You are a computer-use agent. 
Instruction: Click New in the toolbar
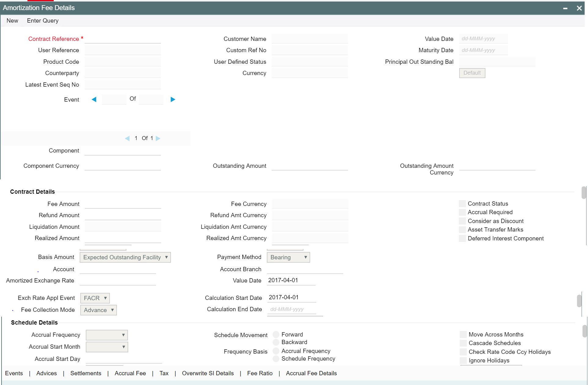pos(12,21)
